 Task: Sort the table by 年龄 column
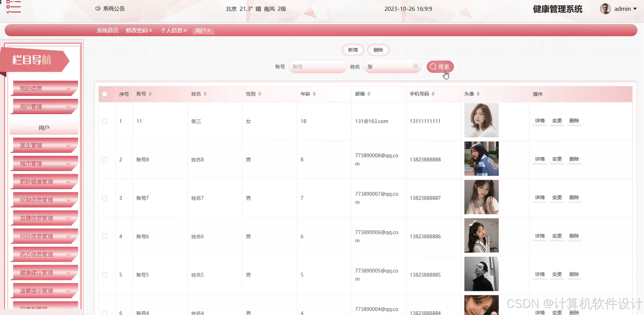[x=315, y=94]
